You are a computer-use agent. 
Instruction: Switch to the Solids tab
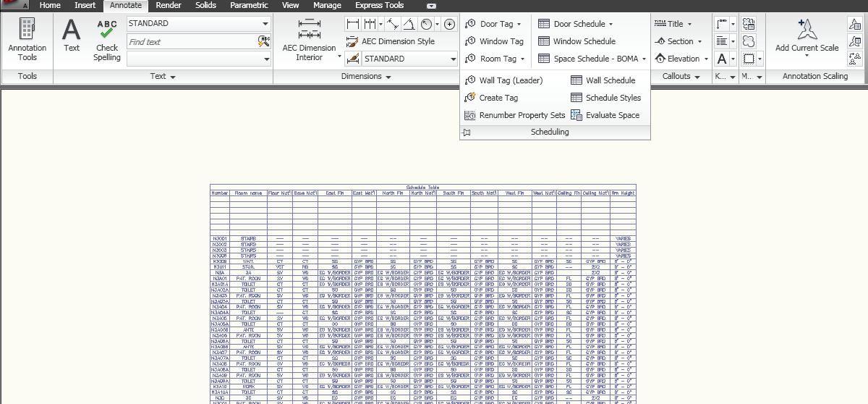(x=205, y=5)
